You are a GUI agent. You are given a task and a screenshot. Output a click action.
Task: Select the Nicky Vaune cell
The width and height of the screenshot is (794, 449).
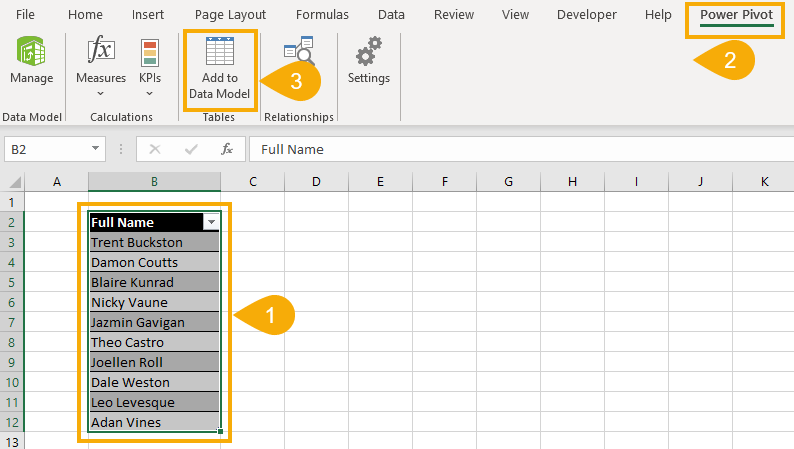tap(154, 302)
